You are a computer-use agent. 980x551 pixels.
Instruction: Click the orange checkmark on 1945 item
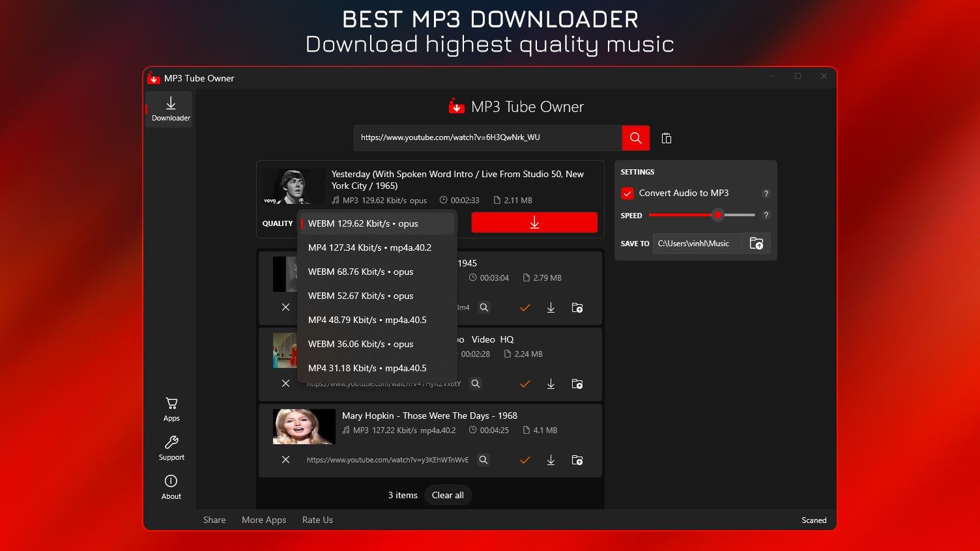point(525,307)
